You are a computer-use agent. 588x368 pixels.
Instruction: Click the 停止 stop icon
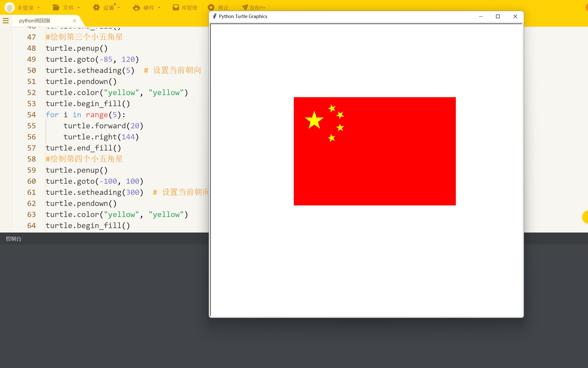pyautogui.click(x=211, y=8)
